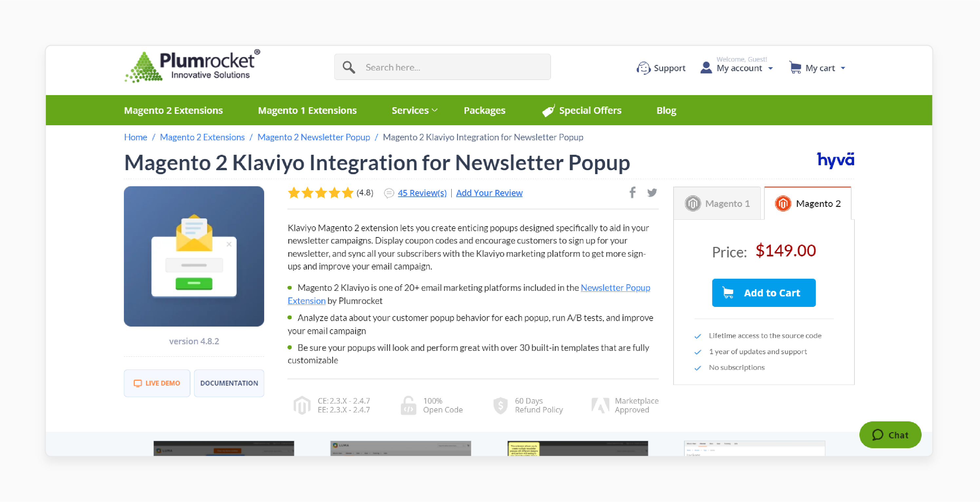Open fourth white screenshot thumbnail
This screenshot has height=502, width=980.
coord(755,448)
